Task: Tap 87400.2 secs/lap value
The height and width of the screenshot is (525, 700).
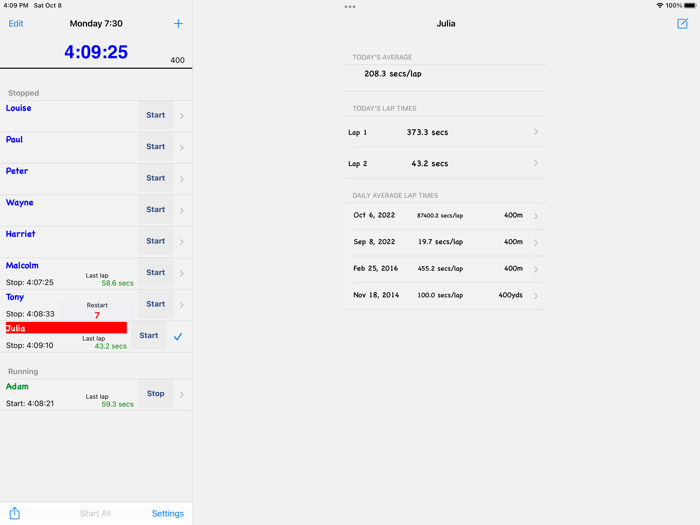Action: click(440, 216)
